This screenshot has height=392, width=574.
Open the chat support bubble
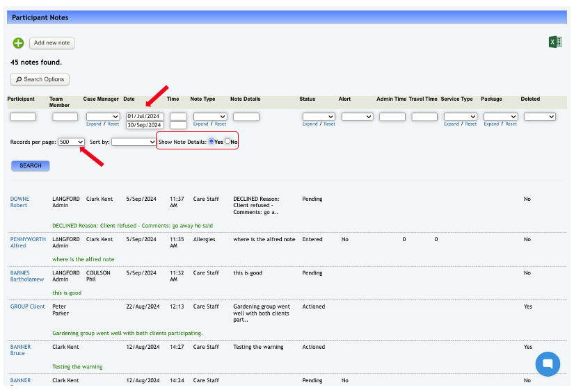click(x=547, y=364)
